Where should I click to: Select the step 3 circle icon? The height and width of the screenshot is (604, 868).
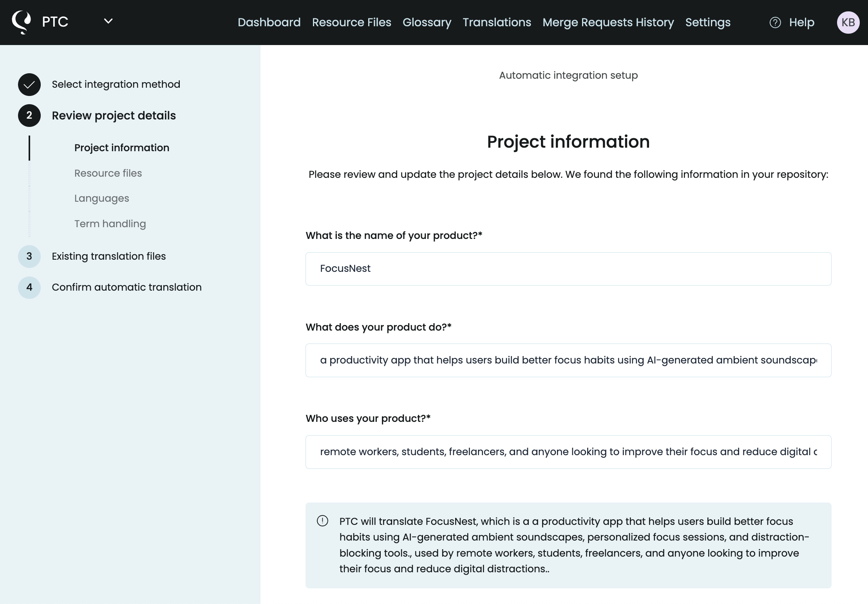coord(29,257)
